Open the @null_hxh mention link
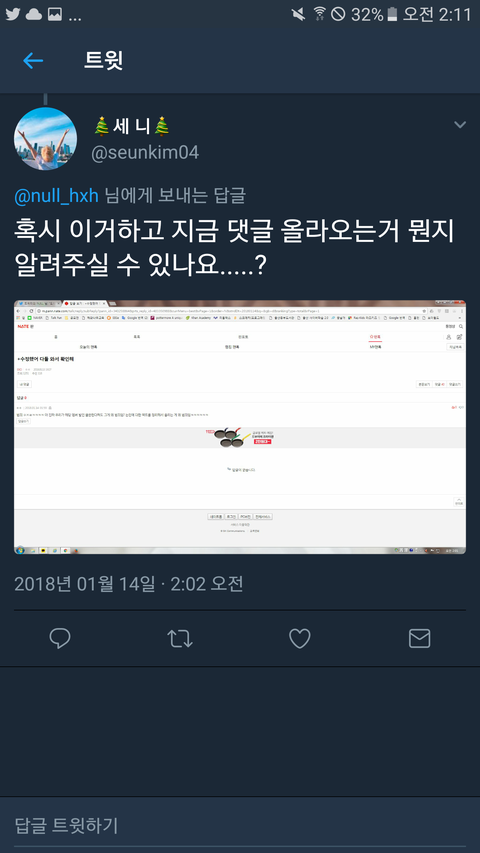Screen dimensions: 480x853 click(x=57, y=195)
